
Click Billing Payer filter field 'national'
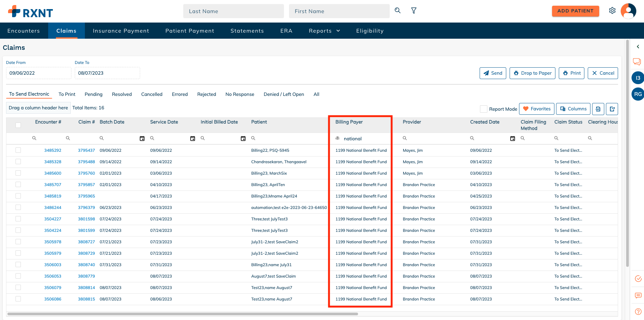366,139
